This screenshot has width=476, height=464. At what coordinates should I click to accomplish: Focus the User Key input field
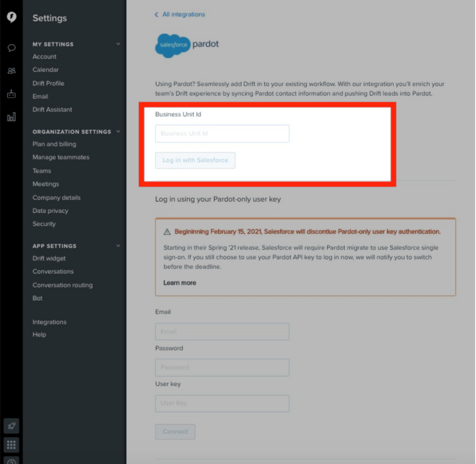tap(222, 403)
